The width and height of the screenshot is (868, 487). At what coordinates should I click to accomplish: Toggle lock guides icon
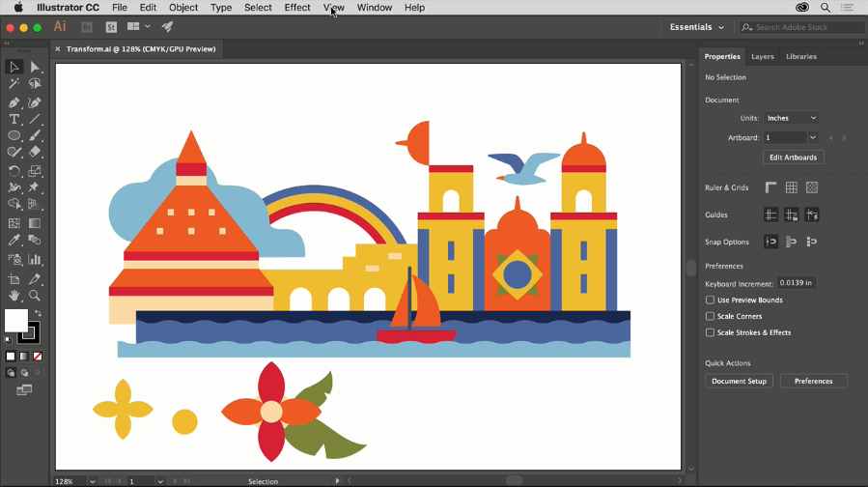792,215
